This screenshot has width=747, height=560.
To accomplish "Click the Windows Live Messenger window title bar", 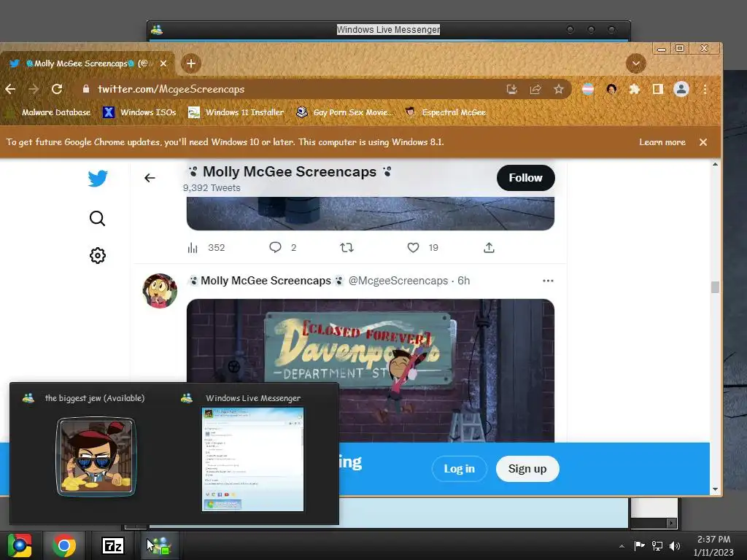I will [388, 29].
